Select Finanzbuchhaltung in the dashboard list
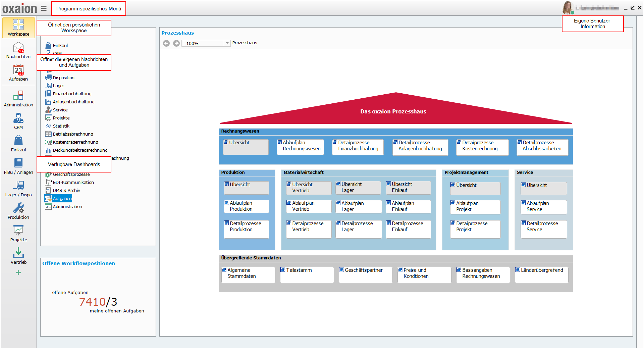The image size is (644, 348). 68,94
